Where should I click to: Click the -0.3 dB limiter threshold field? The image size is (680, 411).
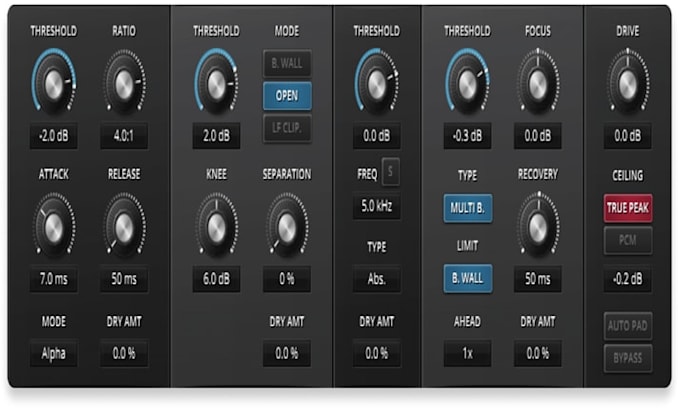coord(468,136)
